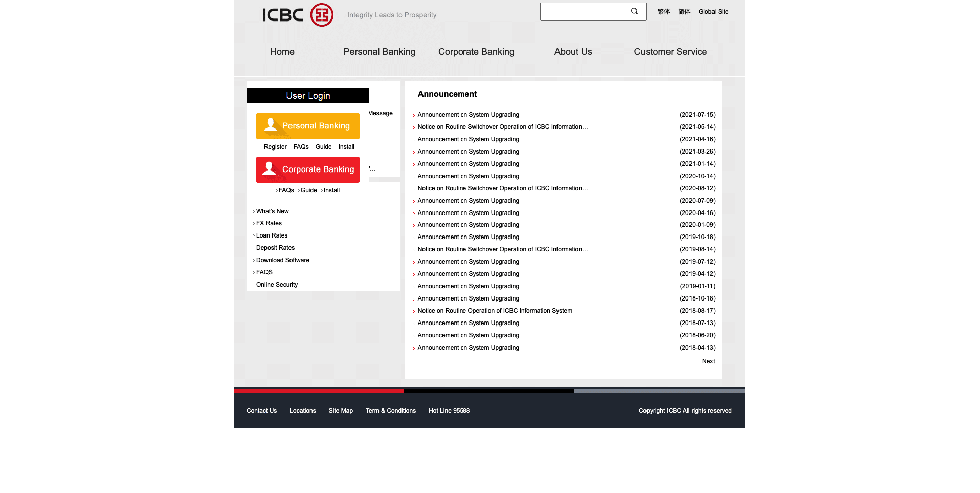This screenshot has height=493, width=980.
Task: Open the Corporate Banking nav menu
Action: pos(476,52)
